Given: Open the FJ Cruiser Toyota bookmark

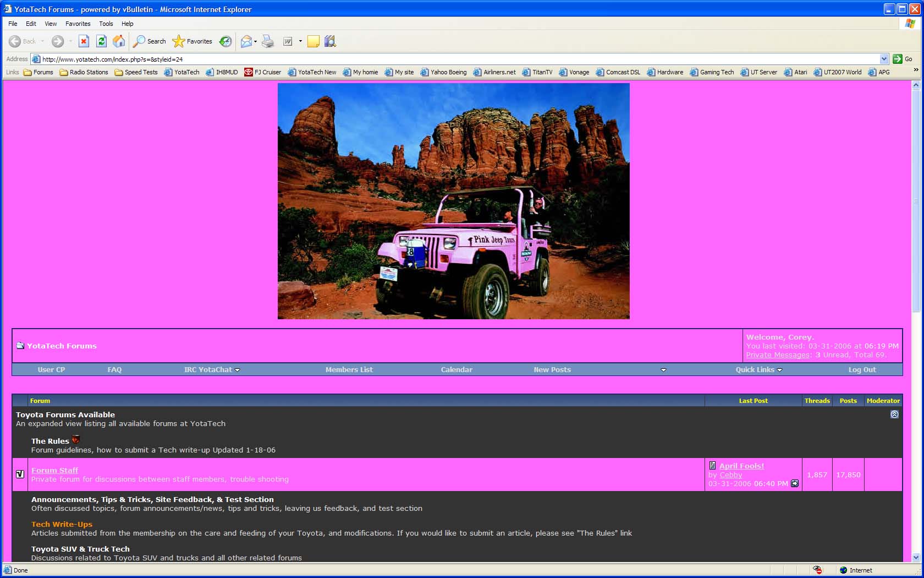Looking at the screenshot, I should [262, 72].
